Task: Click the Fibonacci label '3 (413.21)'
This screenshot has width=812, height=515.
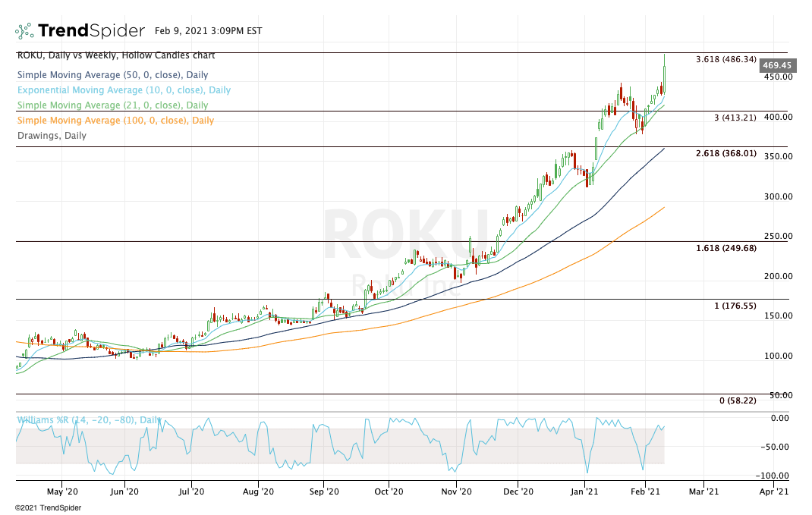Action: point(735,118)
